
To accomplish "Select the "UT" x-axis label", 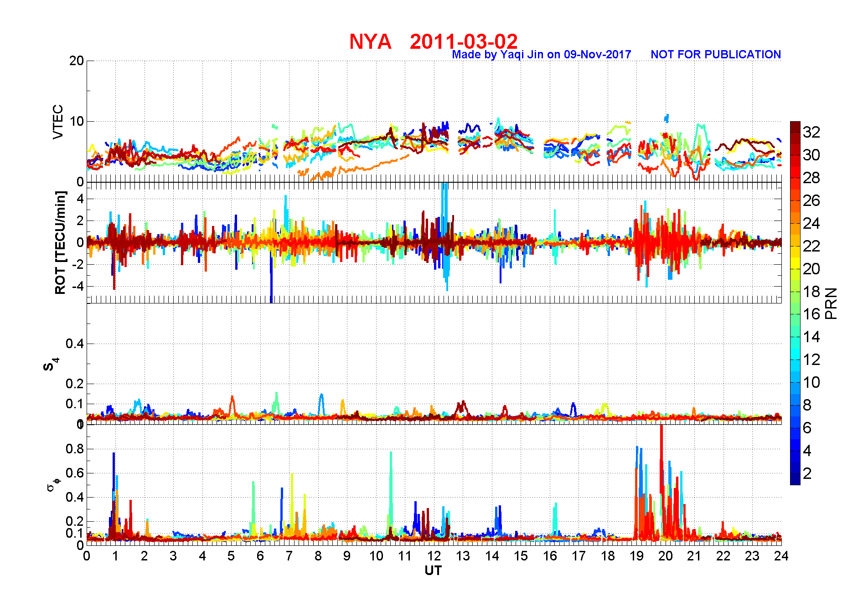I will click(434, 571).
